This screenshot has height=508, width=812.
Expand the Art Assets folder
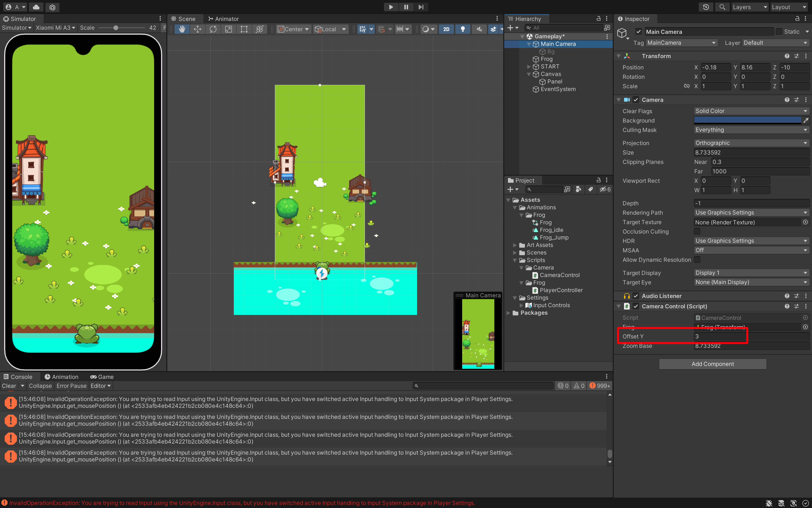515,245
